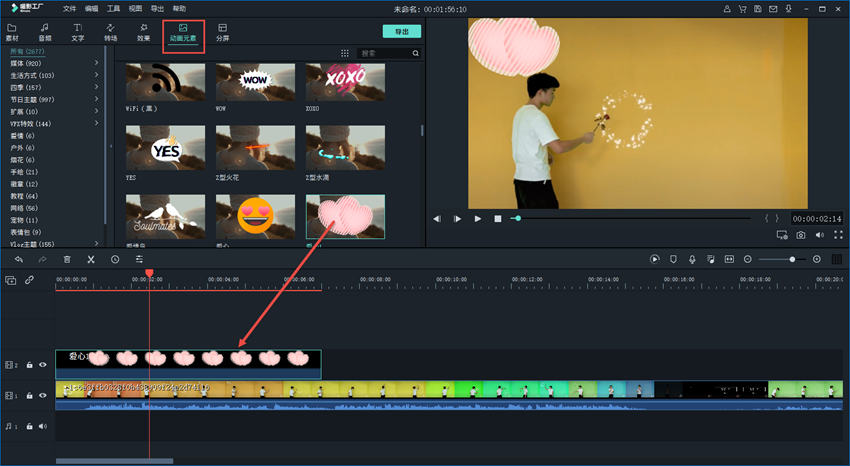Image resolution: width=850 pixels, height=466 pixels.
Task: Open the 帮助 menu
Action: [x=179, y=9]
